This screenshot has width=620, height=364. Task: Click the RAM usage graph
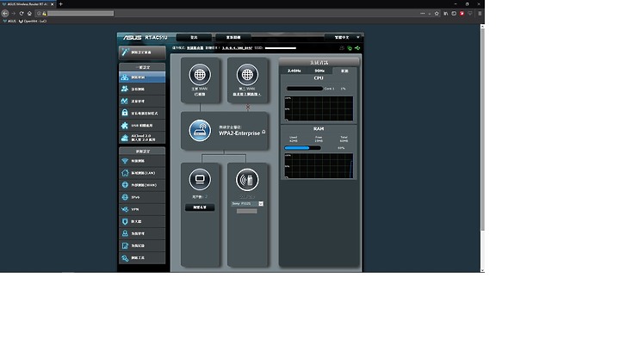[319, 166]
